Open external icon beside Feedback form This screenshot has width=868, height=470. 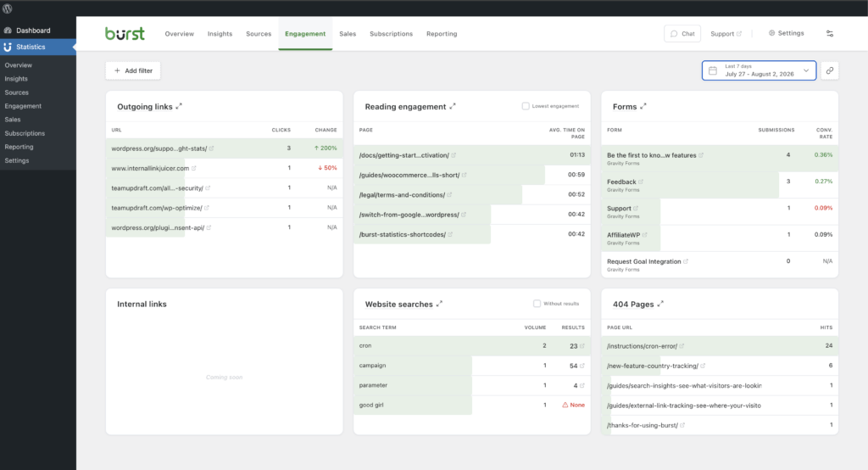tap(641, 182)
